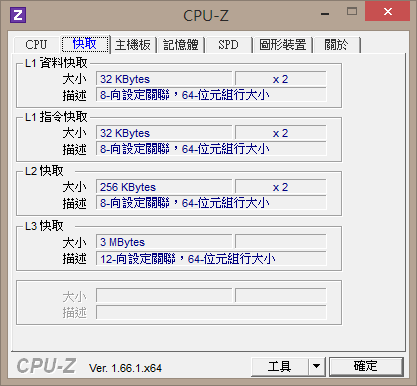Click the L1 指令快取 description field
Screen dimensions: 417x386
(x=211, y=149)
